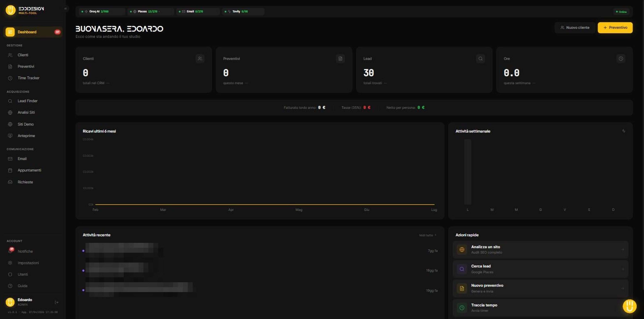Open Vedi tutto recent activity link
This screenshot has height=319, width=644.
tap(428, 235)
